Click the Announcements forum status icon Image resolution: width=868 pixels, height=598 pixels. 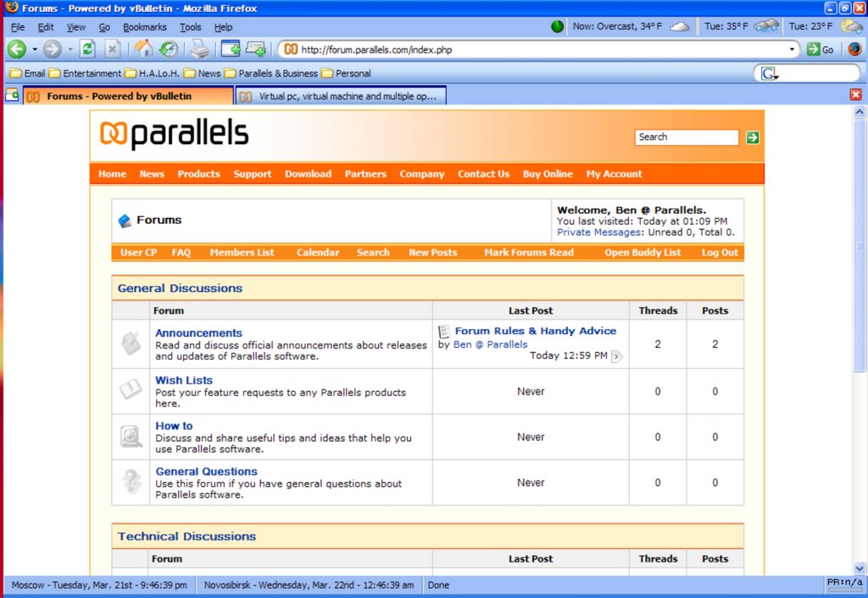(x=131, y=344)
